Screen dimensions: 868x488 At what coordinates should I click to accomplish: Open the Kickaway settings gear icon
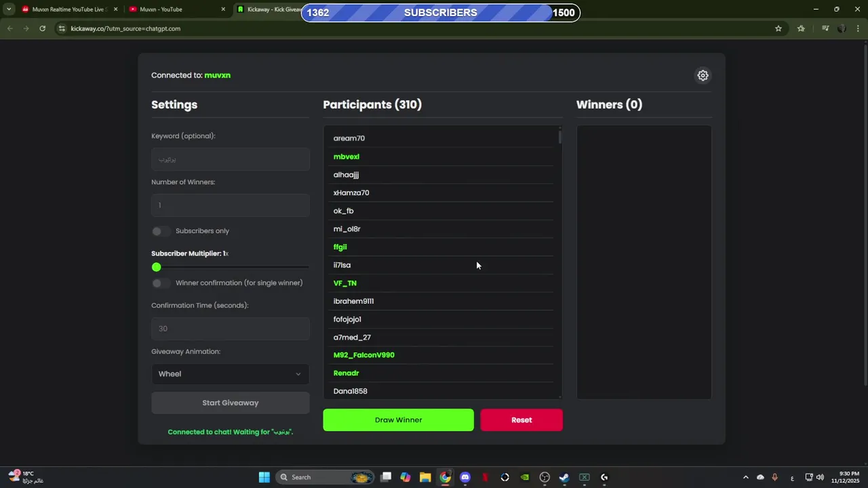pyautogui.click(x=703, y=75)
